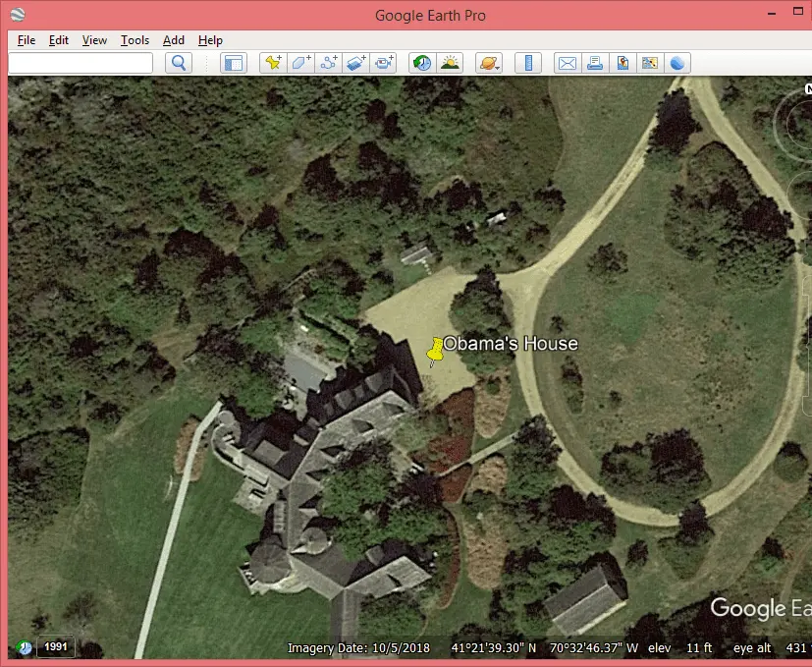This screenshot has width=812, height=667.
Task: Show or hide the sidebar panel
Action: 233,62
